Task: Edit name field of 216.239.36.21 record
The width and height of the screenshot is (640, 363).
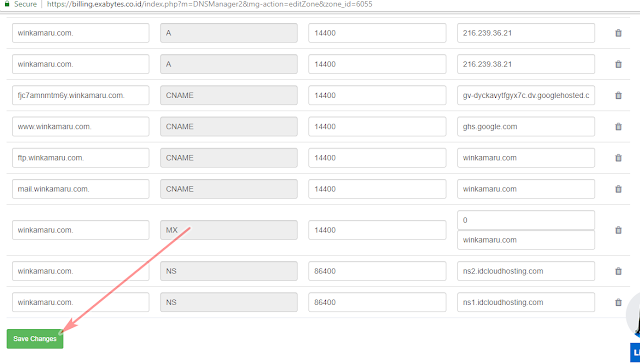Action: [x=81, y=33]
